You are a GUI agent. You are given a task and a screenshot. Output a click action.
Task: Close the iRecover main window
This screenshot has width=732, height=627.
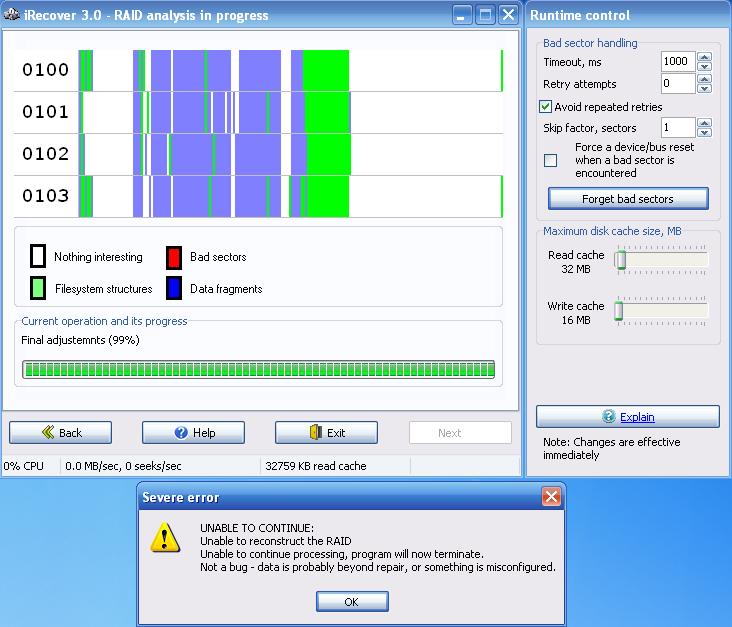click(508, 15)
